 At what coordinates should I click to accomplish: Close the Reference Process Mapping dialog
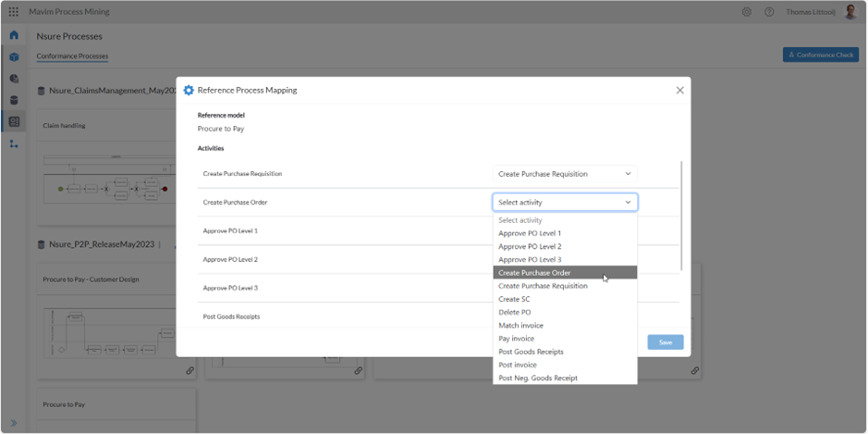(x=679, y=91)
